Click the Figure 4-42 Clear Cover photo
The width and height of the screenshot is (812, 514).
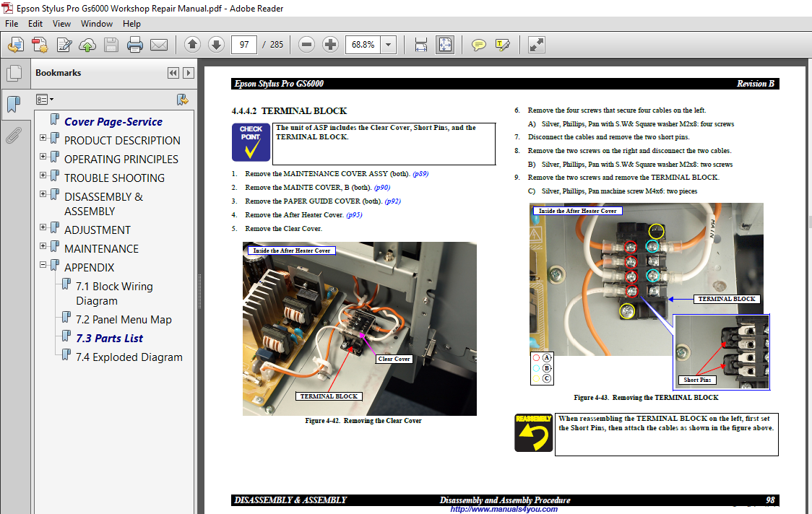click(359, 328)
